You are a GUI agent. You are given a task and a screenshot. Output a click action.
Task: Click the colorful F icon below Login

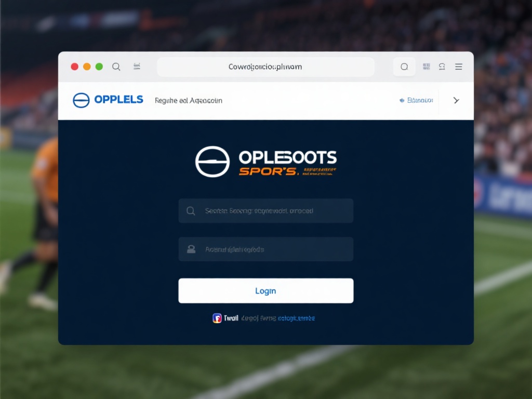coord(217,318)
